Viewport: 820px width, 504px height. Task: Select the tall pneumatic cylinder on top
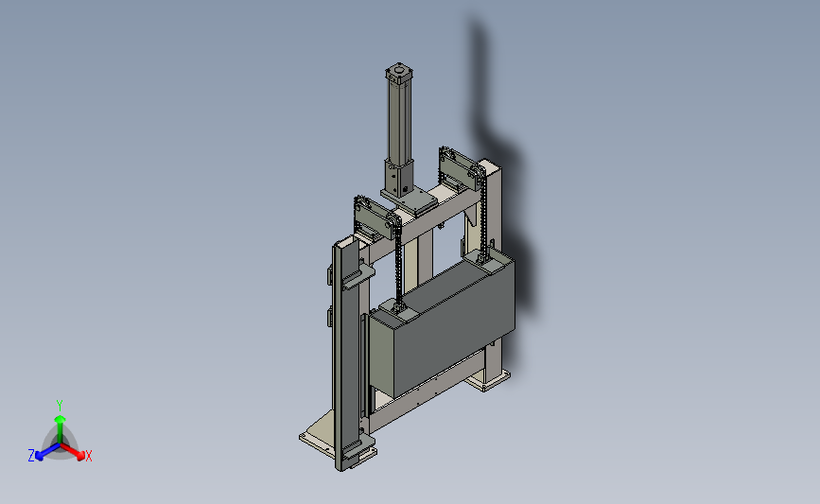pyautogui.click(x=399, y=115)
